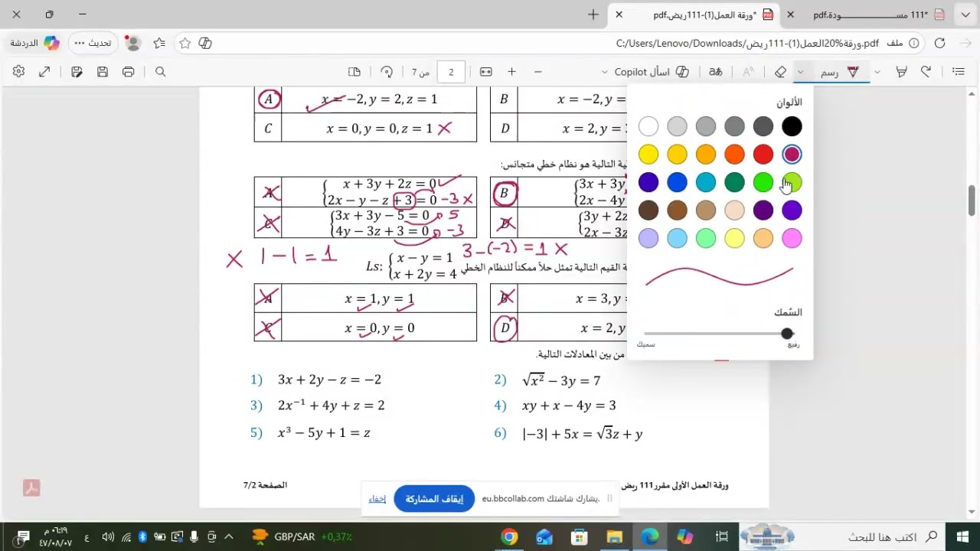
Task: Add this page to favorites star
Action: [x=185, y=43]
